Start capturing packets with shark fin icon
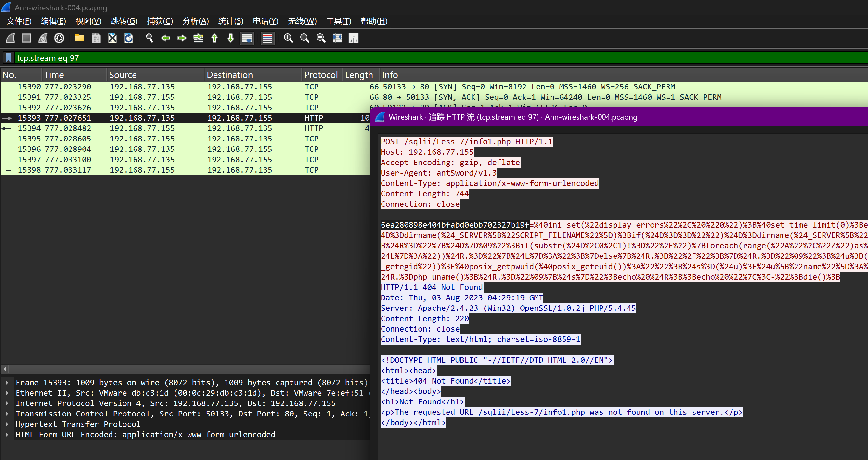 [x=10, y=38]
